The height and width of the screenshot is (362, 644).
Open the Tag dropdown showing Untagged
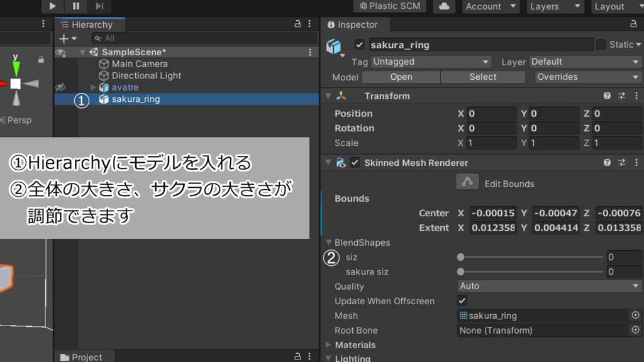(431, 62)
